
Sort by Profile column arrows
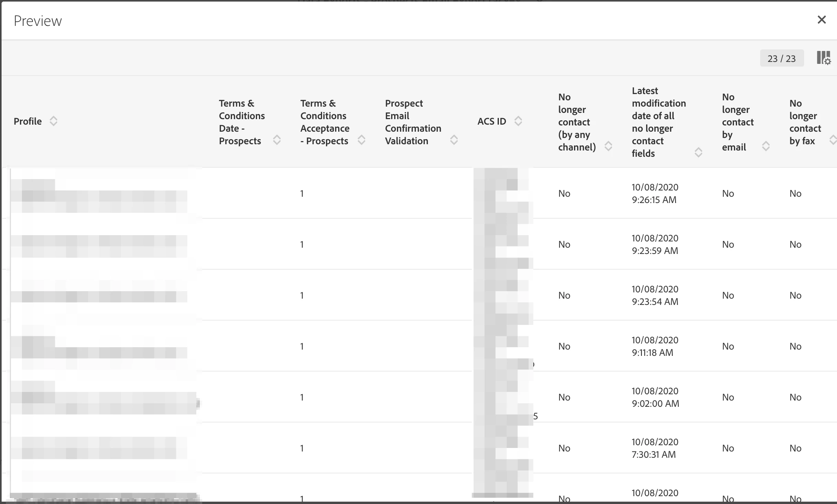[54, 121]
